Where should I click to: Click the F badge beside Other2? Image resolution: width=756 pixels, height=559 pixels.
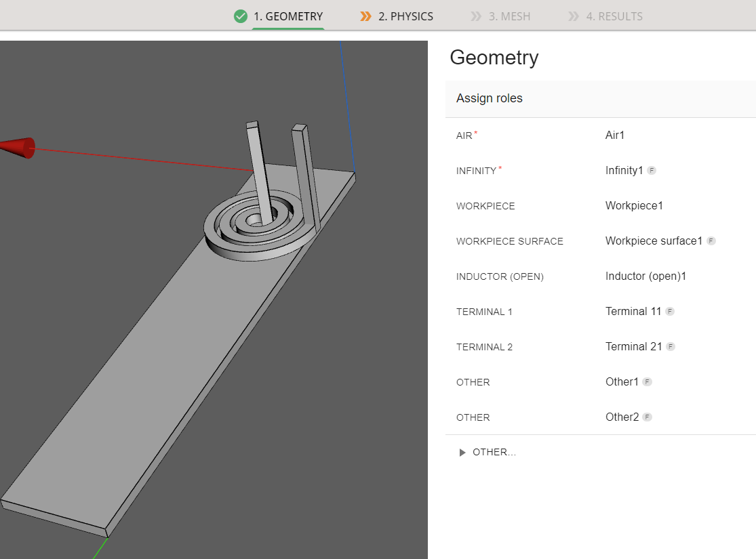click(648, 417)
